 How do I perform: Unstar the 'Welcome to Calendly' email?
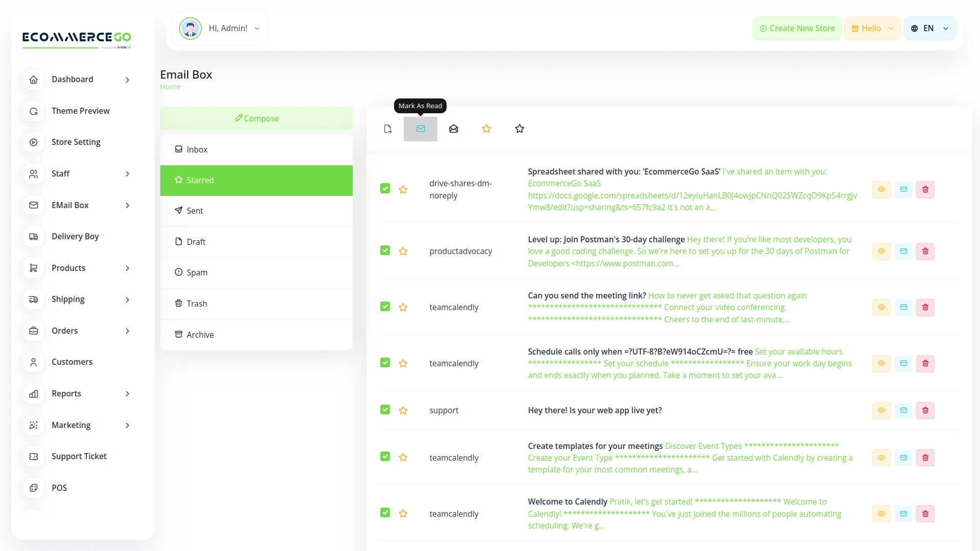(x=403, y=513)
